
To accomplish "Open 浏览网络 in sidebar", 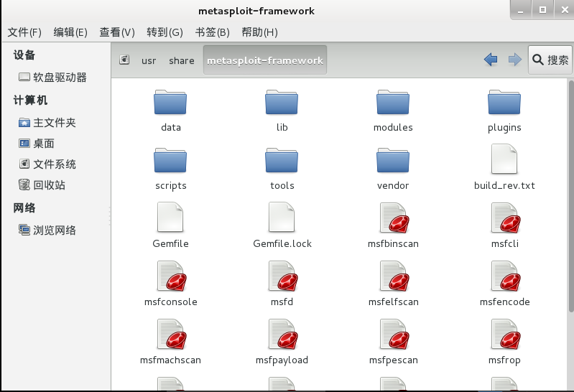I will click(47, 230).
